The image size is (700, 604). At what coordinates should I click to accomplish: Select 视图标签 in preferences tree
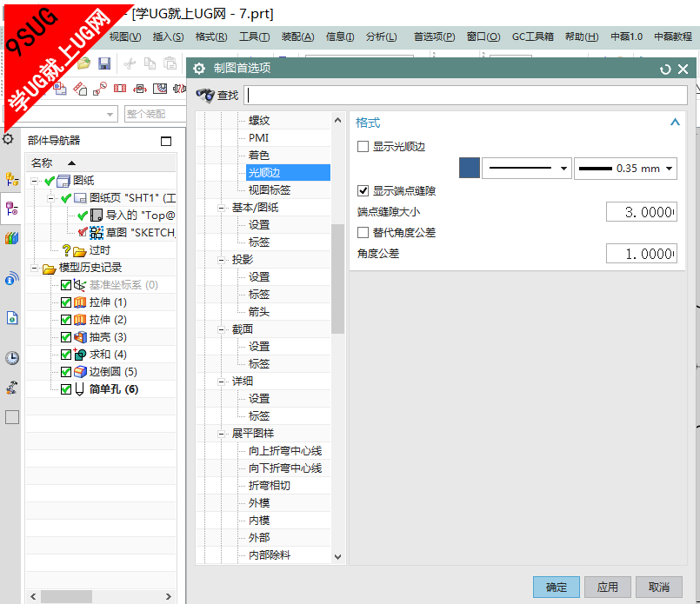click(270, 190)
